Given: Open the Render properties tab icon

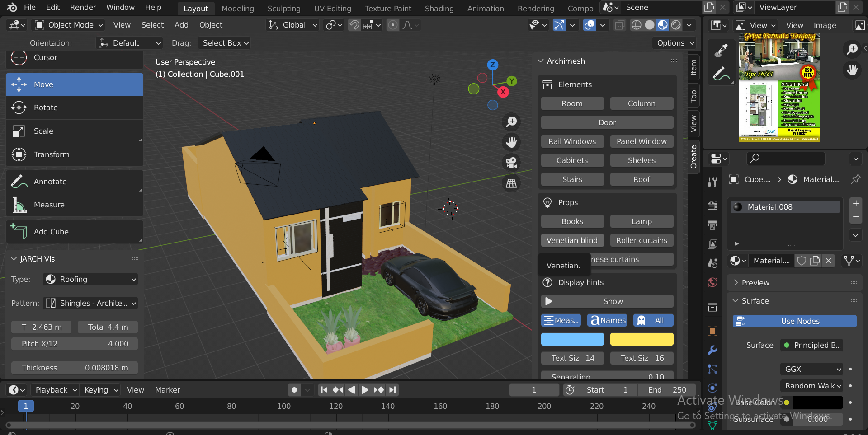Looking at the screenshot, I should pyautogui.click(x=712, y=206).
